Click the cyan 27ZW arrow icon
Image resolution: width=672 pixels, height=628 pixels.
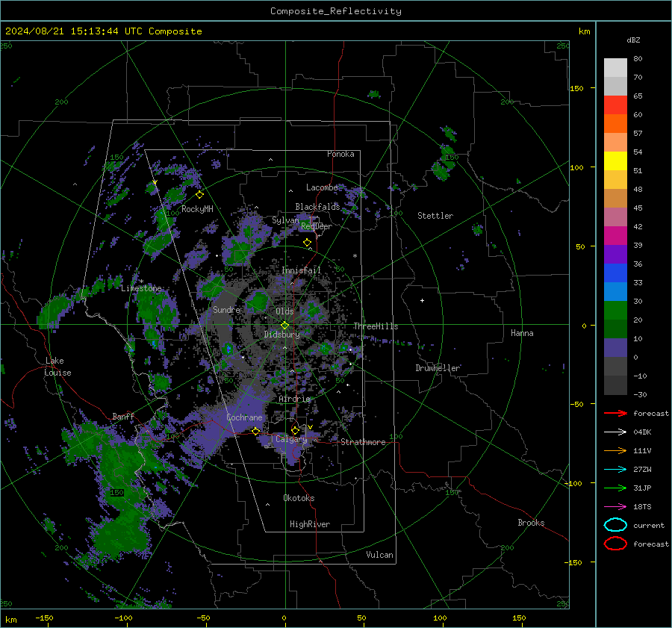[x=615, y=470]
